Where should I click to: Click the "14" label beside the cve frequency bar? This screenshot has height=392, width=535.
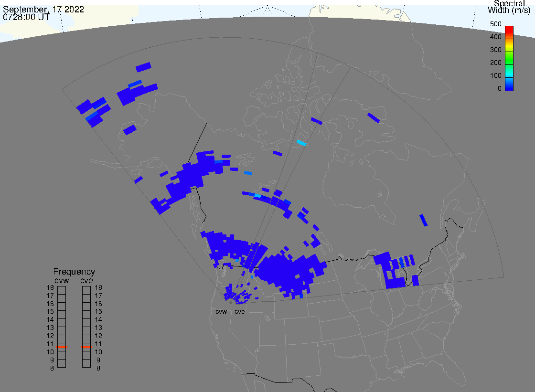click(x=98, y=320)
